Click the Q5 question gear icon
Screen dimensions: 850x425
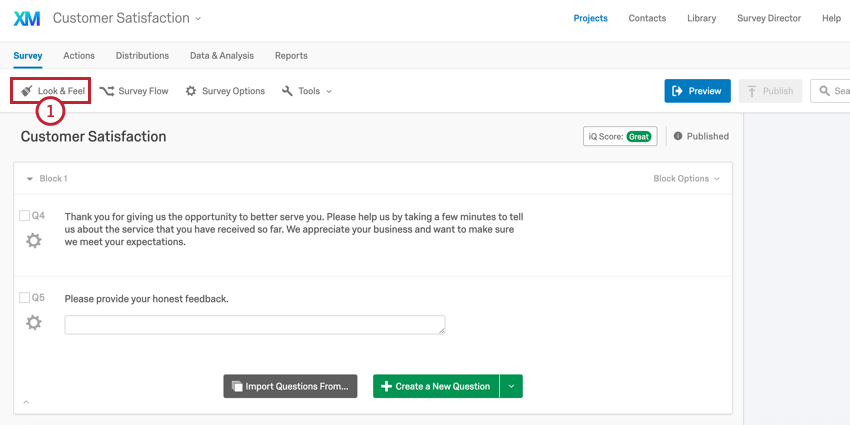[x=34, y=323]
